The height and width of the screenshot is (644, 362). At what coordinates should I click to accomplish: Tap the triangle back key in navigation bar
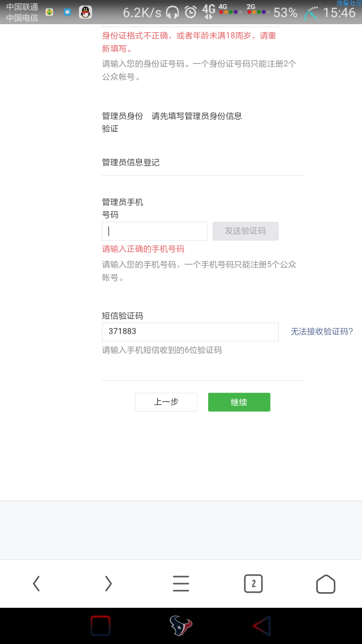point(261,626)
